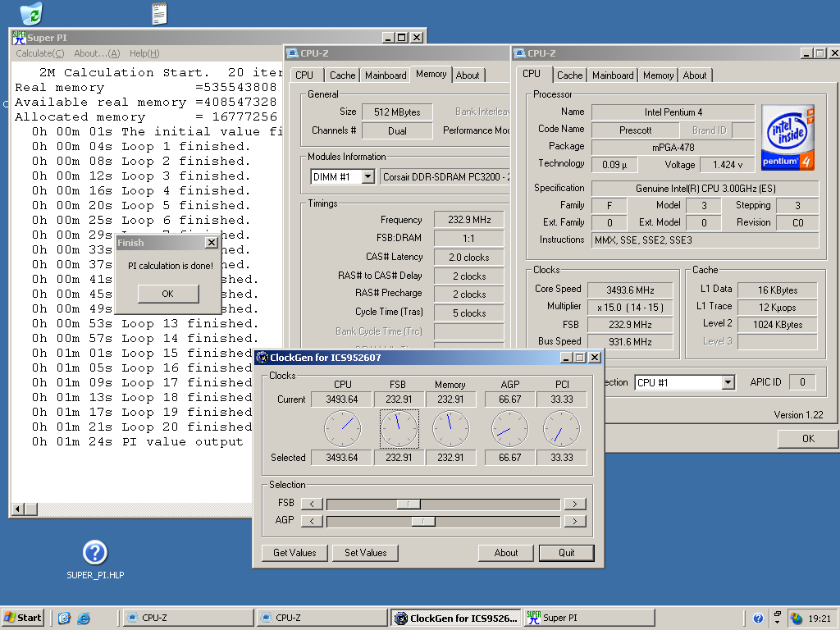Open the Recycle Bin desktop icon
The width and height of the screenshot is (840, 630).
pyautogui.click(x=31, y=12)
